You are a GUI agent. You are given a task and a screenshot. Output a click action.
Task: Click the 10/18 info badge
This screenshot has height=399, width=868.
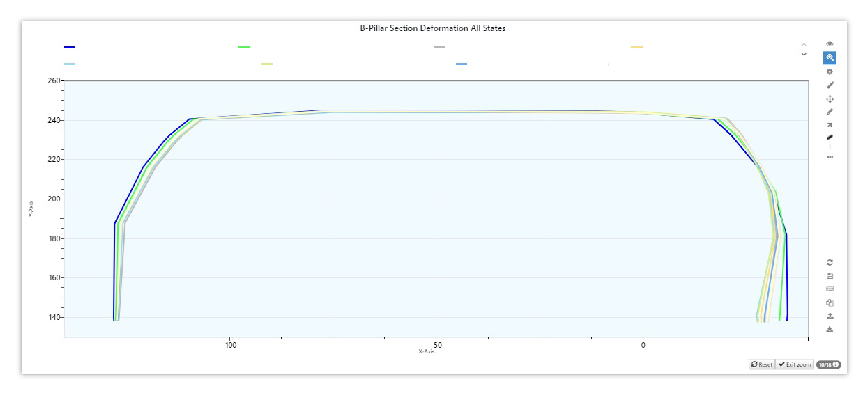[829, 365]
